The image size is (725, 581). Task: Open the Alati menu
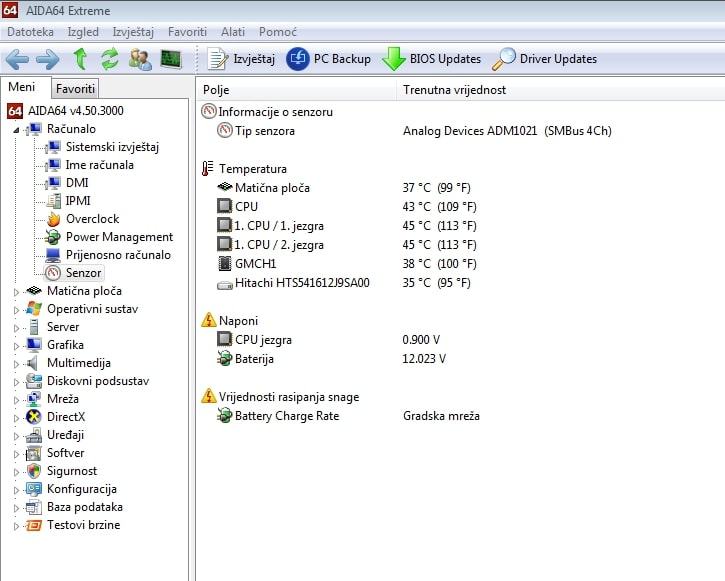(233, 32)
